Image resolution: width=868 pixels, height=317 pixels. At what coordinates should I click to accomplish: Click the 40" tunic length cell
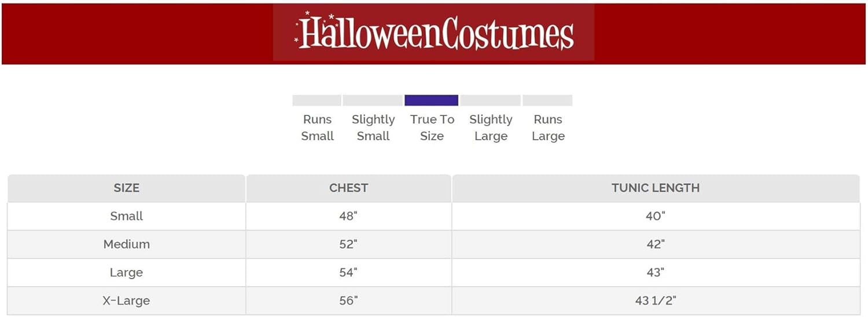coord(655,216)
